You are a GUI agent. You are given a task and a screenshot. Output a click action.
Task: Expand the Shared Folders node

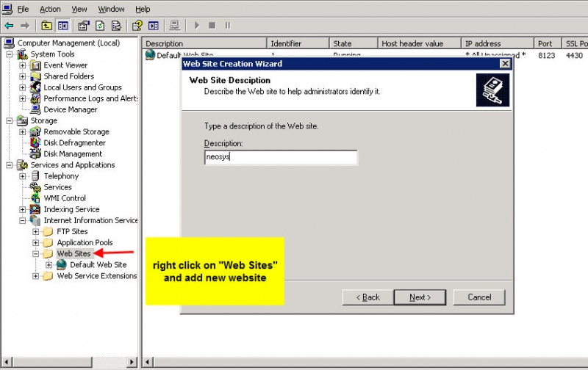tap(23, 76)
